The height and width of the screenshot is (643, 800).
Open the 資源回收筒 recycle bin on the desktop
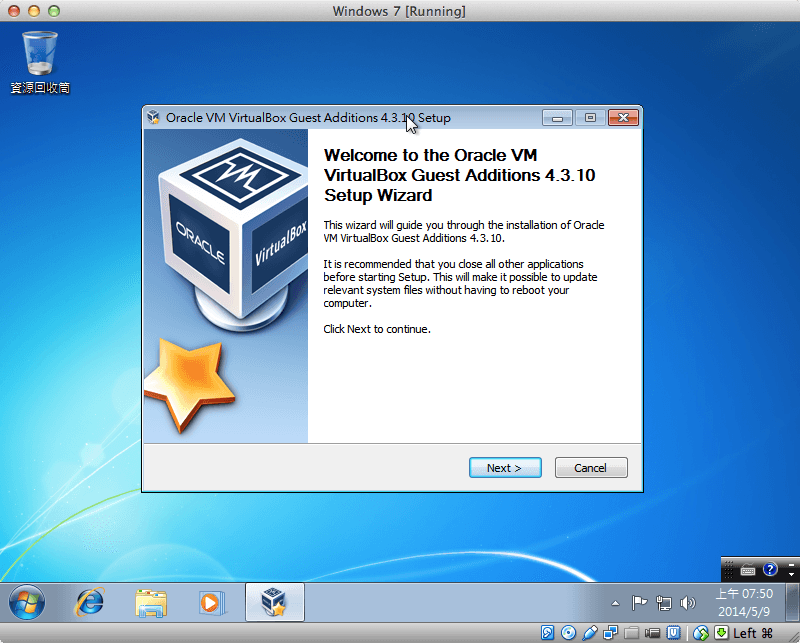click(x=38, y=50)
